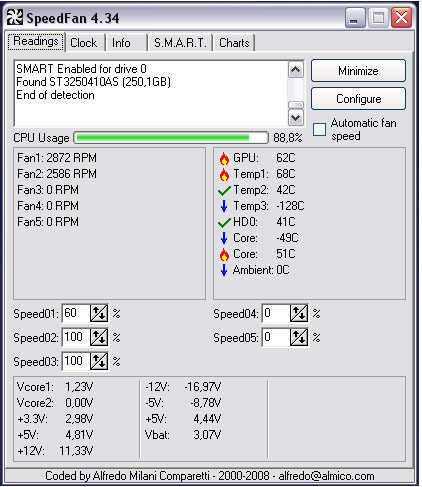Close the SpeedFan window
The width and height of the screenshot is (422, 487).
point(401,18)
